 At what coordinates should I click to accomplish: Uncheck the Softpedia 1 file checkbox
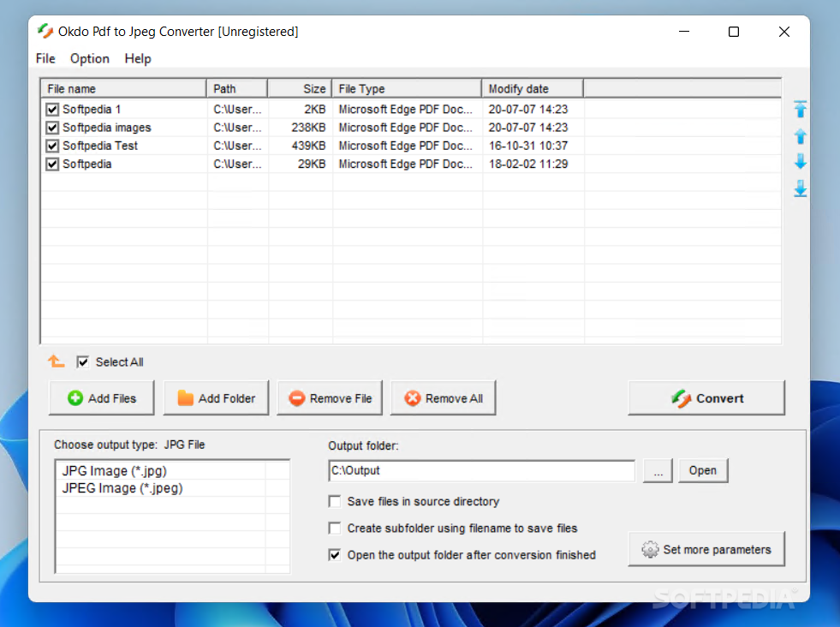click(x=52, y=110)
